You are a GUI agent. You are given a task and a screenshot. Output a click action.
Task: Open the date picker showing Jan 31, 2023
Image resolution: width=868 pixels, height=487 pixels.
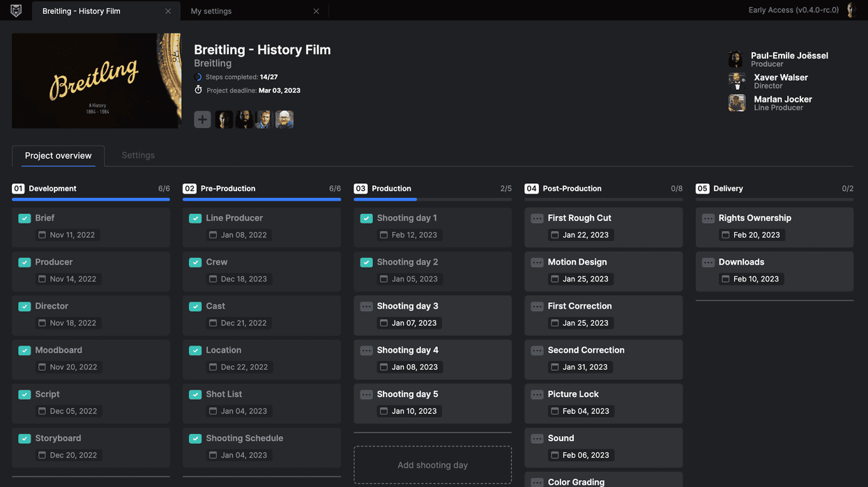coord(580,366)
